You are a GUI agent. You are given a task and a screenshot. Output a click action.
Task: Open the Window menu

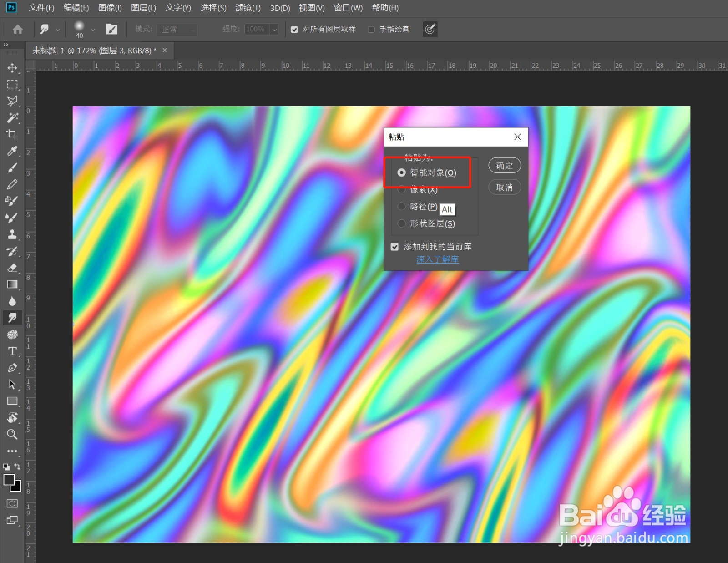348,8
